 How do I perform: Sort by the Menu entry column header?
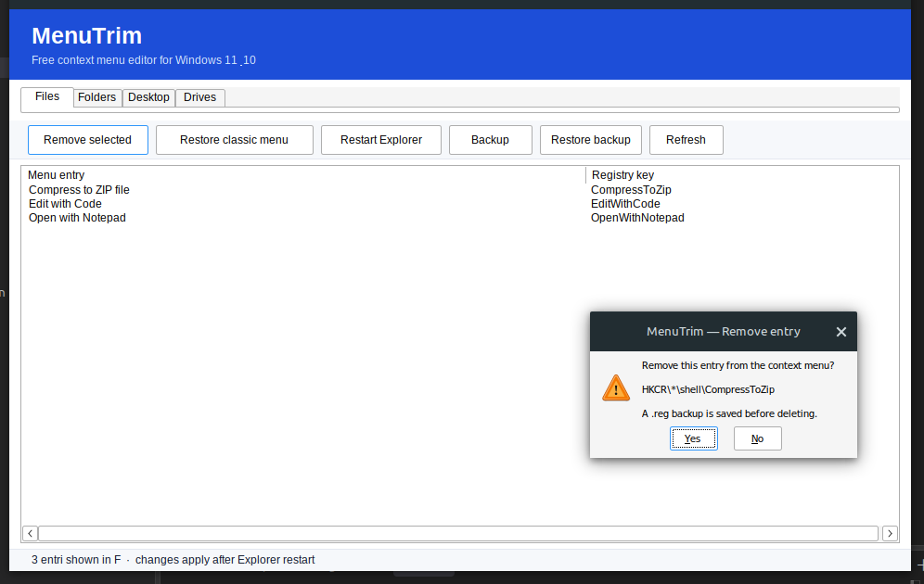pyautogui.click(x=304, y=175)
